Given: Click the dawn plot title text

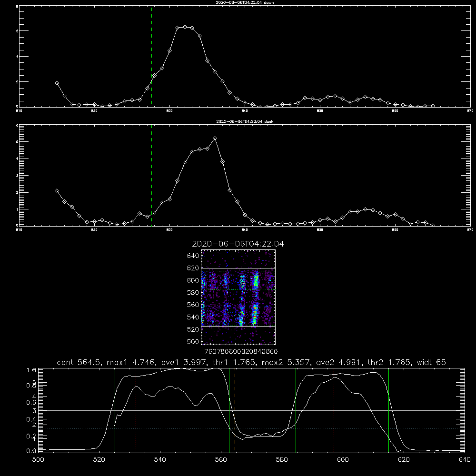Looking at the screenshot, I should coord(245,2).
